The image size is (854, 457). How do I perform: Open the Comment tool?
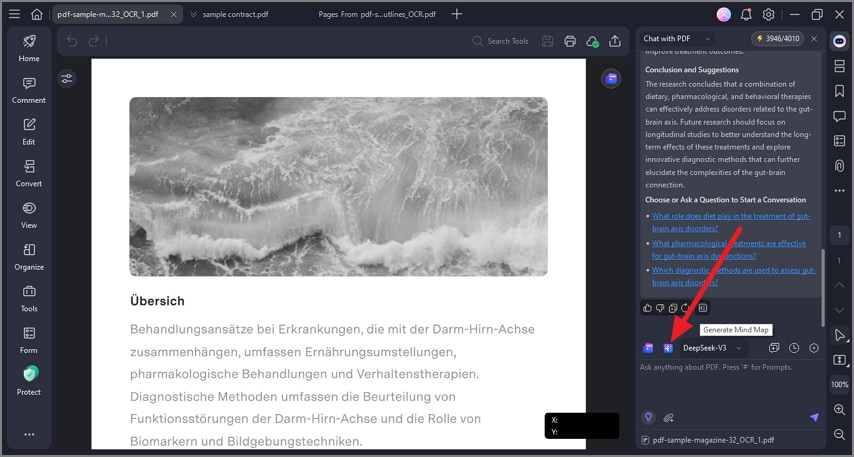pyautogui.click(x=29, y=90)
